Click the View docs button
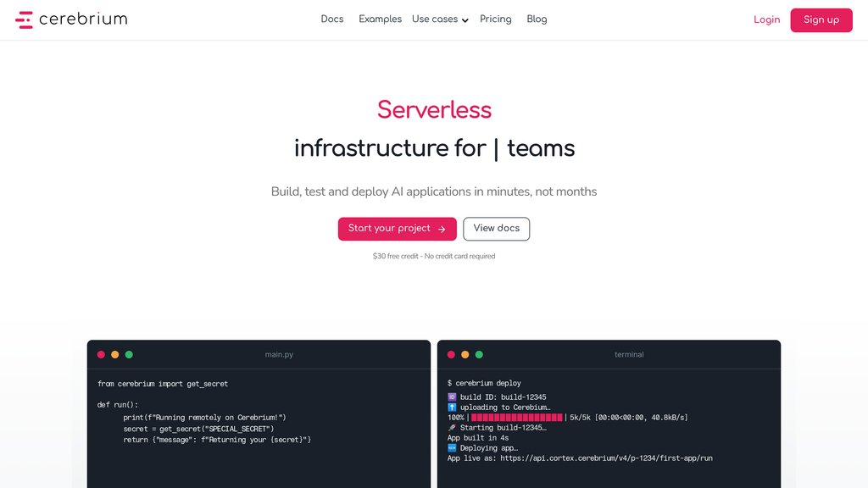Viewport: 868px width, 488px height. coord(497,229)
